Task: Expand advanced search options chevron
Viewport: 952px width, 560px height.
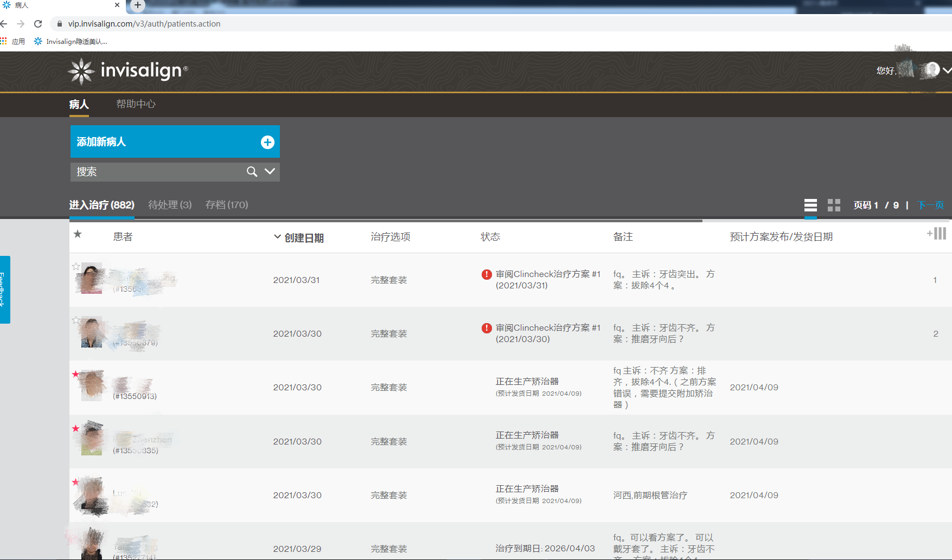Action: coord(270,171)
